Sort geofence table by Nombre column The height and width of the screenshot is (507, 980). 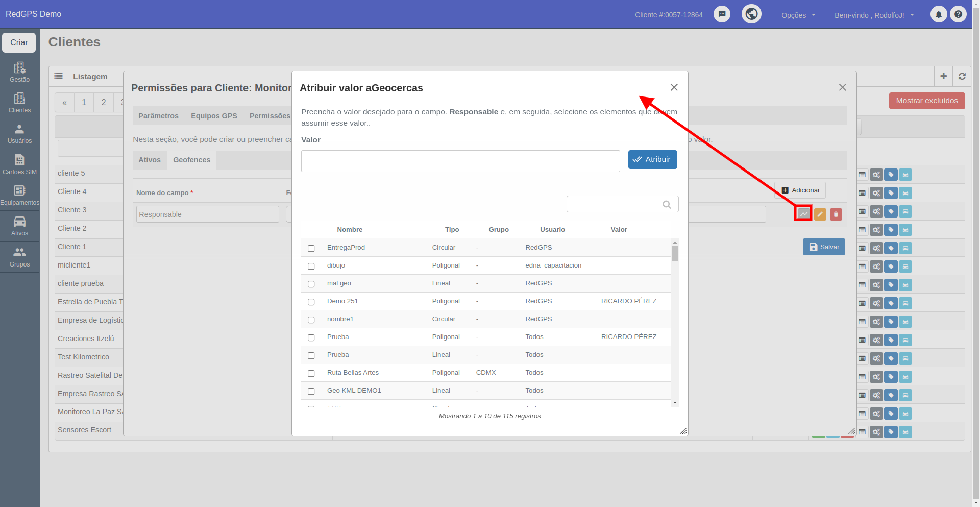pyautogui.click(x=350, y=230)
